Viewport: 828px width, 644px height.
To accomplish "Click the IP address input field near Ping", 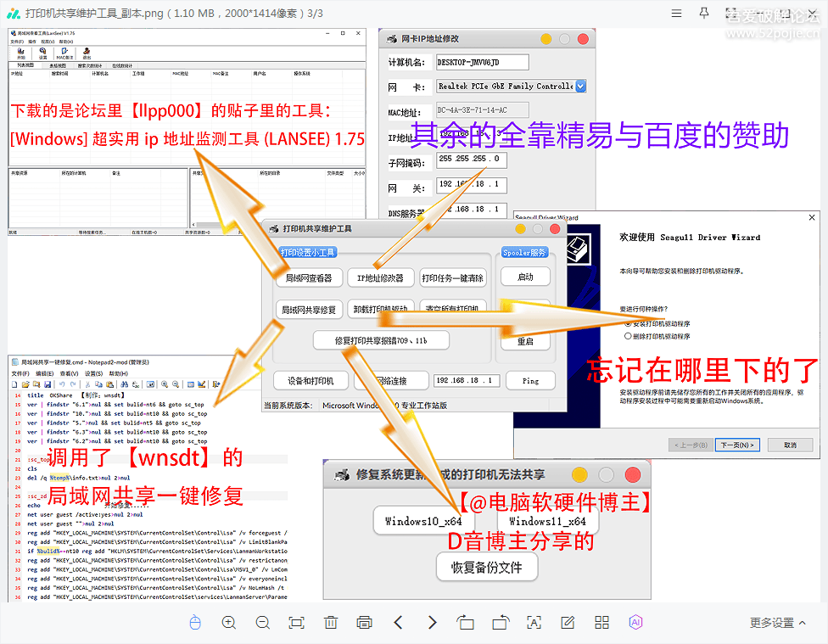I will [466, 380].
